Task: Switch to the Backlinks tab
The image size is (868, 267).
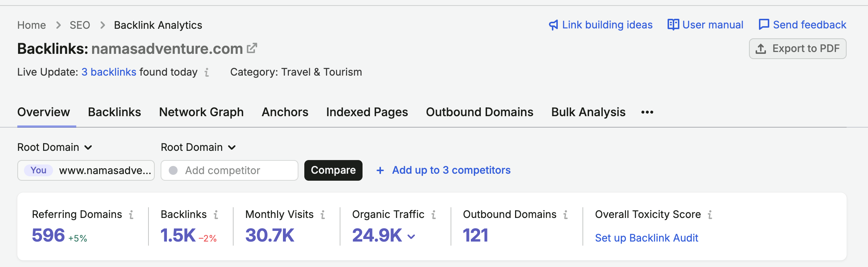Action: click(115, 112)
